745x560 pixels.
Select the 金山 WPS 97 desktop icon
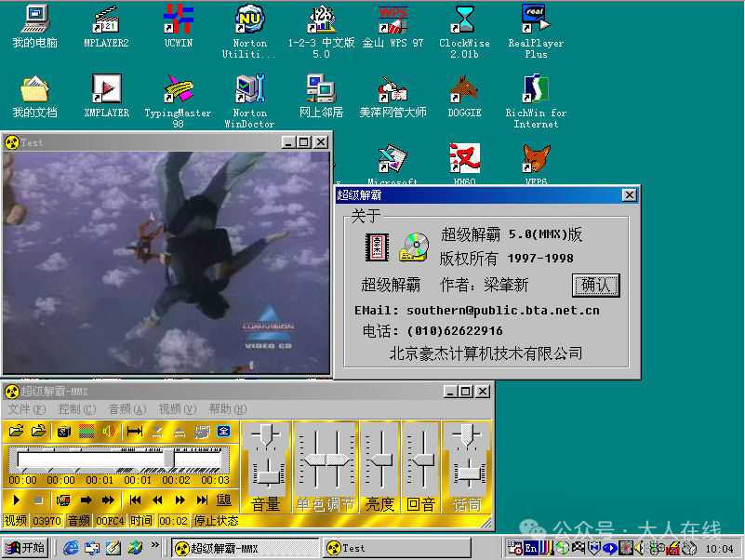tap(392, 27)
